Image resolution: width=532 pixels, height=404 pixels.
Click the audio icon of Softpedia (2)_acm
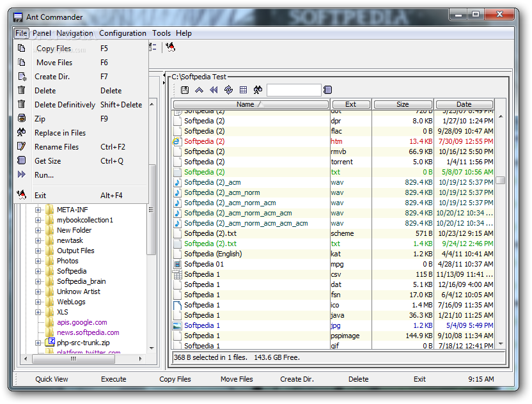tap(177, 182)
